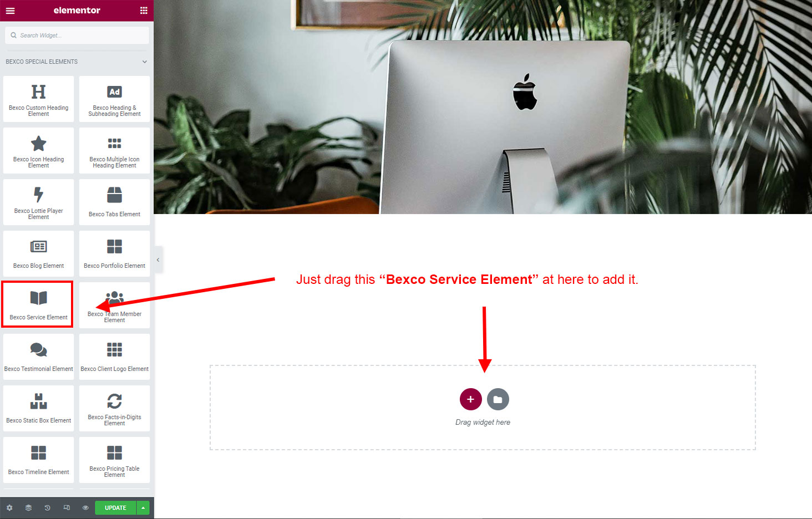Select the Bexco Testimonial Element widget
812x519 pixels.
tap(38, 357)
